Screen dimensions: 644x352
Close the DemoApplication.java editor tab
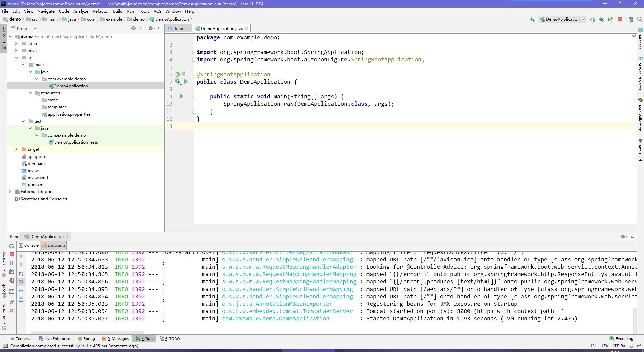click(247, 29)
